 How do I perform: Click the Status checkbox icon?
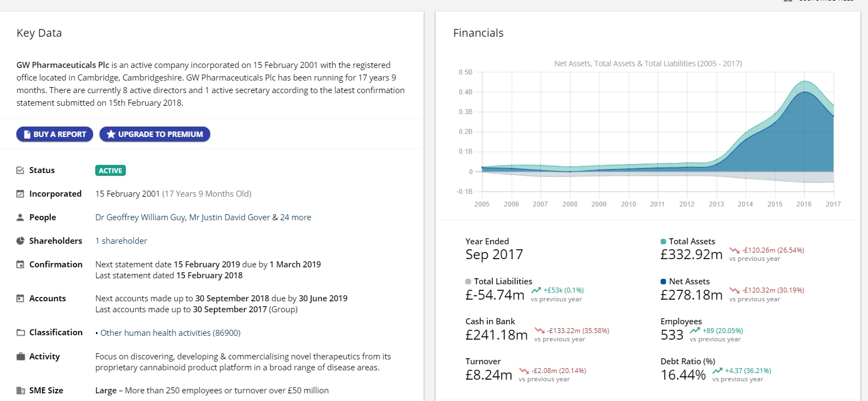pos(20,170)
